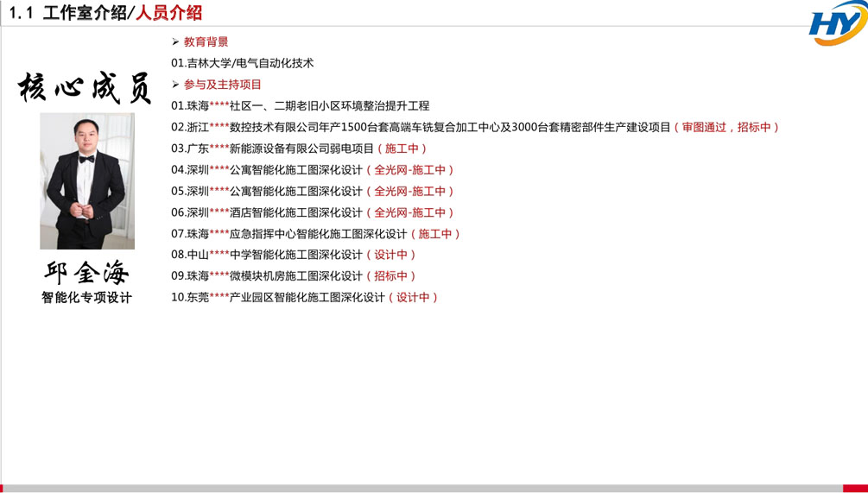Click the arrow bullet before 参与及主持项目

[x=175, y=85]
